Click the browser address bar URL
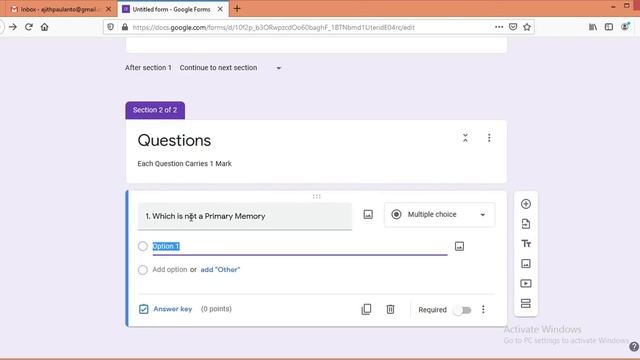Screen dimensions: 640x360 point(273,27)
